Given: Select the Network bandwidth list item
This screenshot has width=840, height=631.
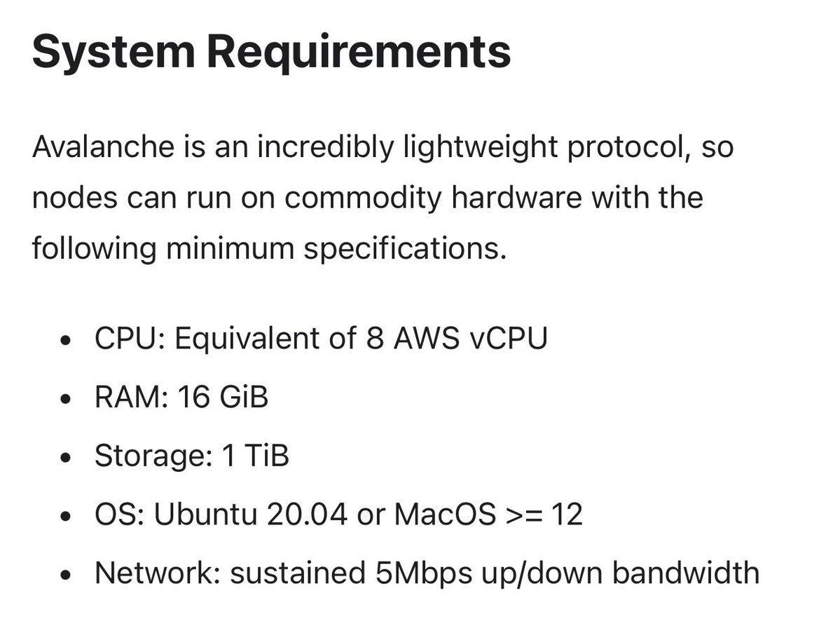Looking at the screenshot, I should pos(427,574).
